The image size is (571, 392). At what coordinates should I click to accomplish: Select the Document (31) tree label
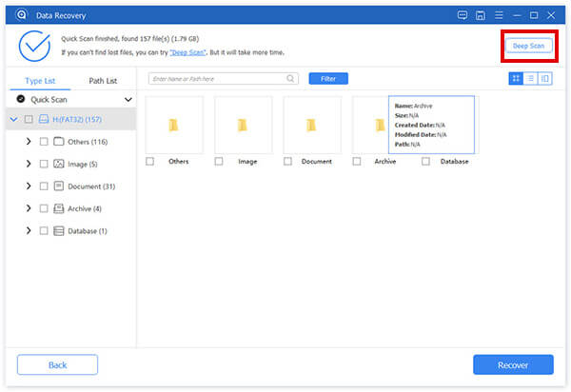[x=91, y=186]
